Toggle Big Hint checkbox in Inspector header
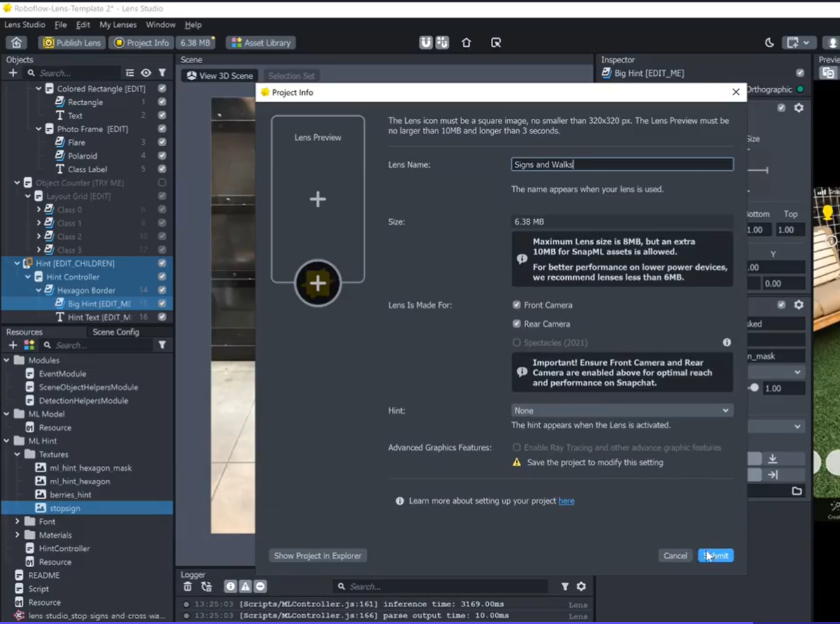 (800, 73)
